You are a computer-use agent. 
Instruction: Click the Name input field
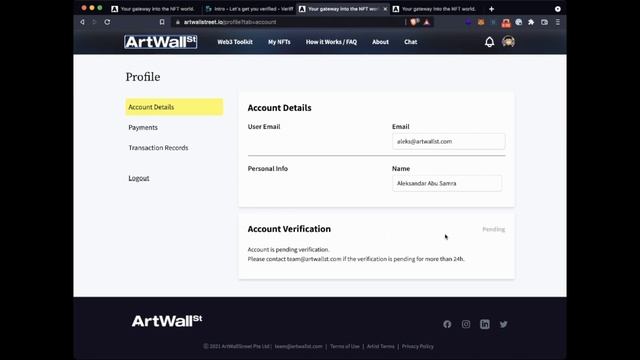click(x=447, y=183)
